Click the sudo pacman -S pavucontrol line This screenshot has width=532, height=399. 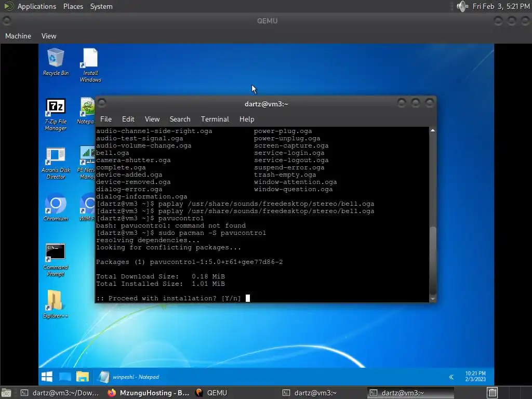click(x=181, y=233)
